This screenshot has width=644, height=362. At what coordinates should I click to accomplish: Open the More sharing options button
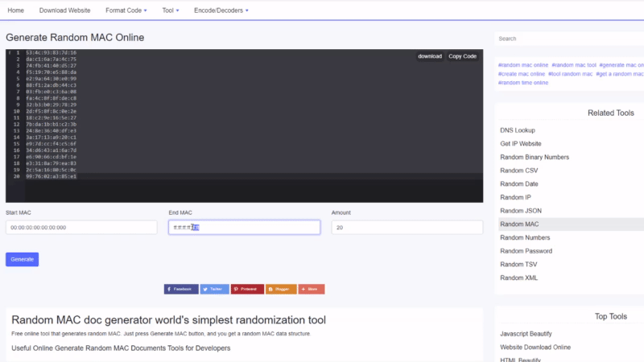click(312, 289)
